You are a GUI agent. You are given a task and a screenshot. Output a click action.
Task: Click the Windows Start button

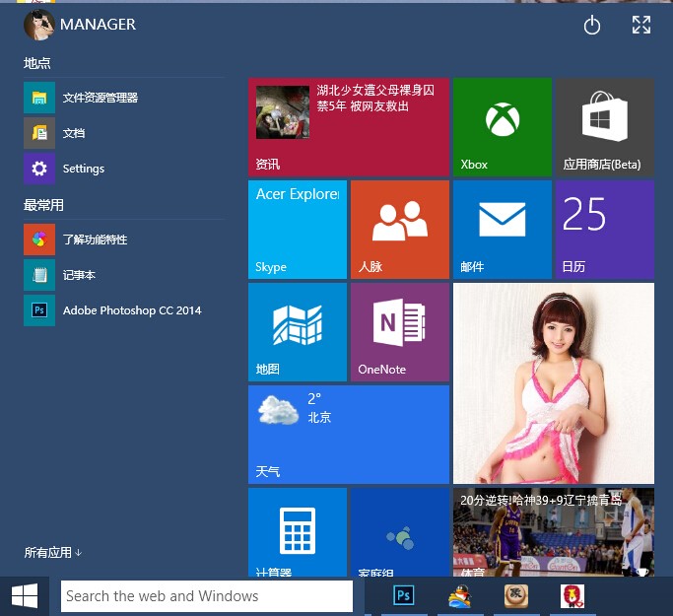click(25, 595)
